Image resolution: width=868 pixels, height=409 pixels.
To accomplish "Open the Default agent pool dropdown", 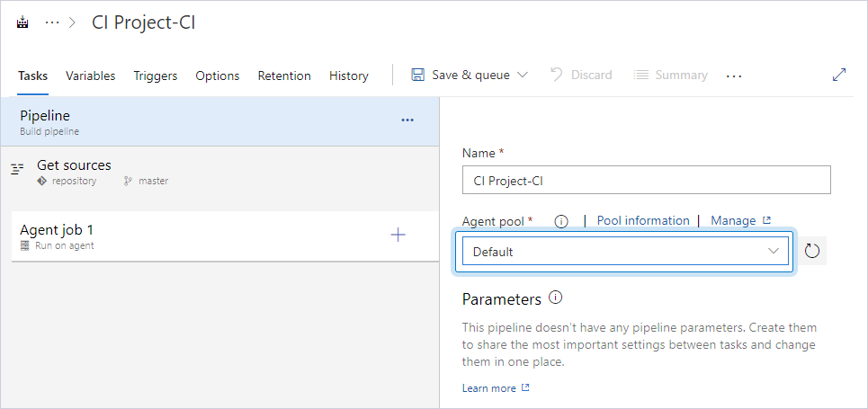I will tap(625, 252).
